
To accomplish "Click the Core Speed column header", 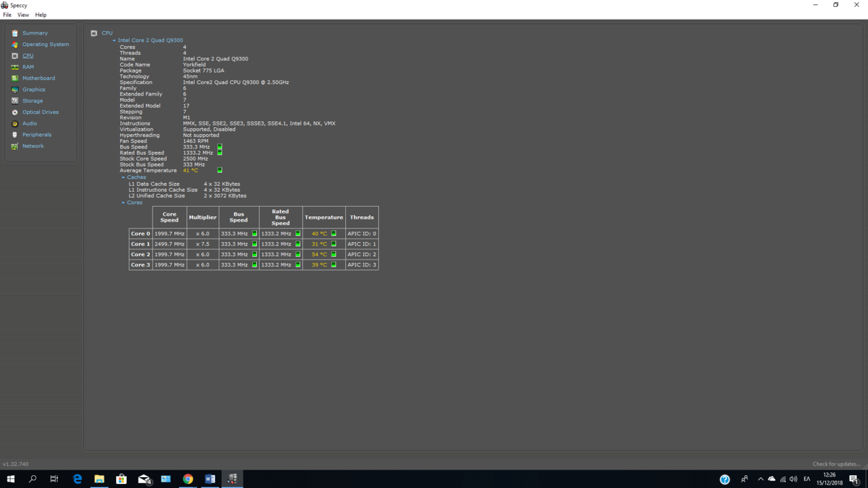I will (x=170, y=217).
